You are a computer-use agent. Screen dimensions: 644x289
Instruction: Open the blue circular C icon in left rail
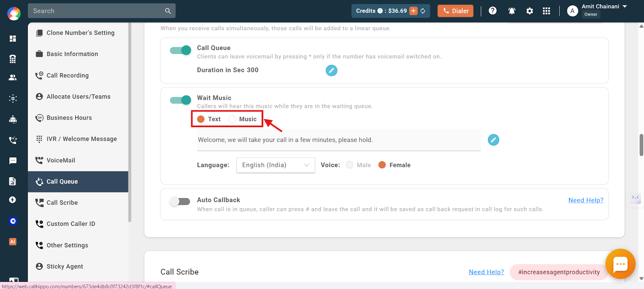[13, 221]
